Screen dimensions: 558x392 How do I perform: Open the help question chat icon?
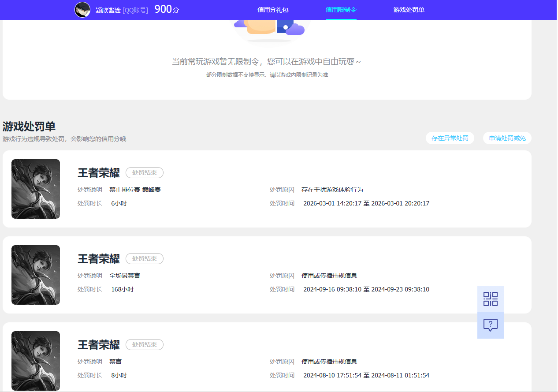pyautogui.click(x=491, y=325)
